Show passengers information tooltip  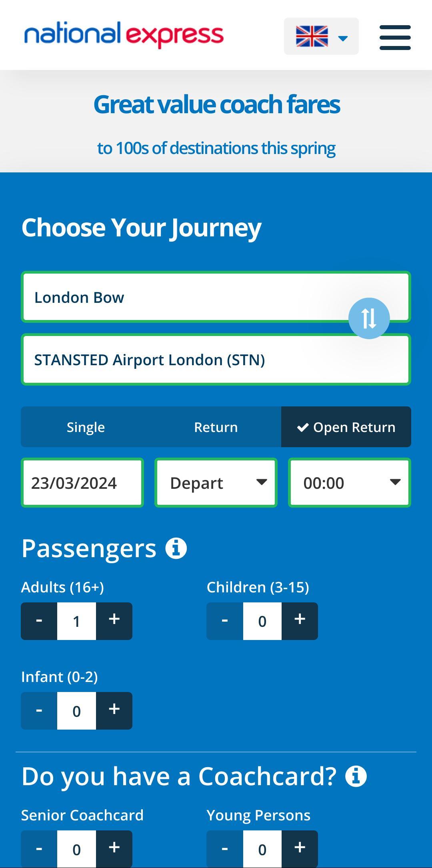(176, 548)
